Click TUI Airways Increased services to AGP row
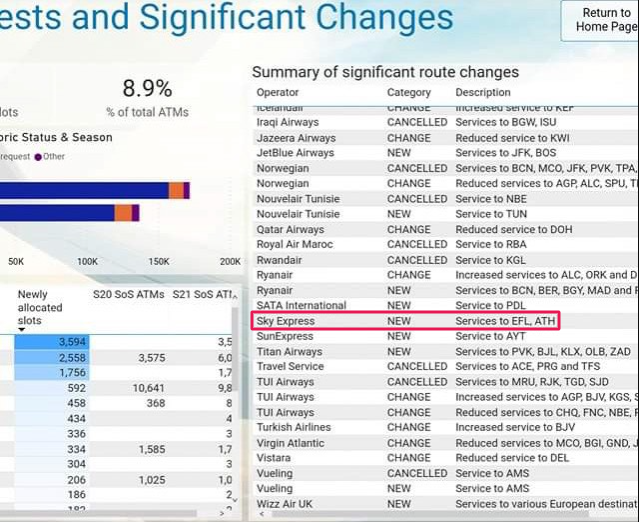 point(446,397)
